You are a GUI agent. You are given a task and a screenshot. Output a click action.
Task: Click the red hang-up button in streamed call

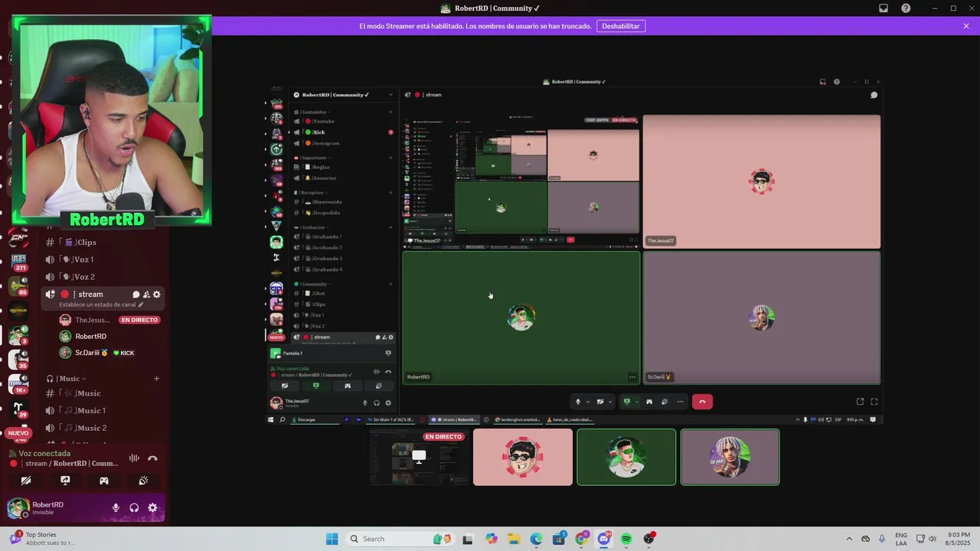(x=702, y=402)
